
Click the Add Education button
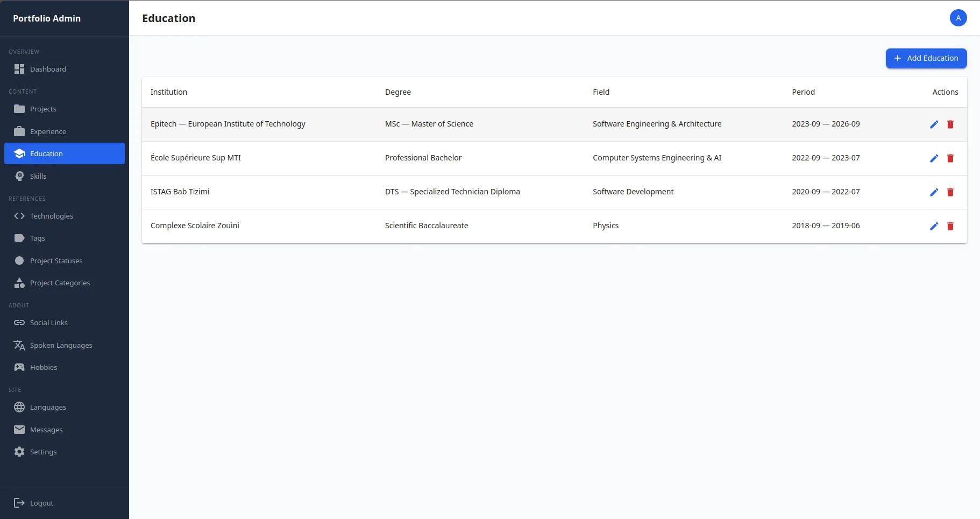[x=926, y=58]
